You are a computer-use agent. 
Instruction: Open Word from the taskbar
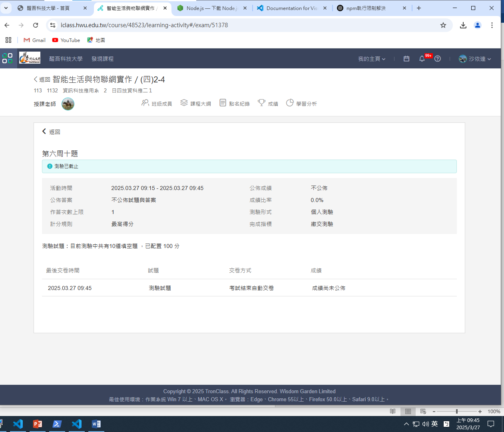click(96, 424)
